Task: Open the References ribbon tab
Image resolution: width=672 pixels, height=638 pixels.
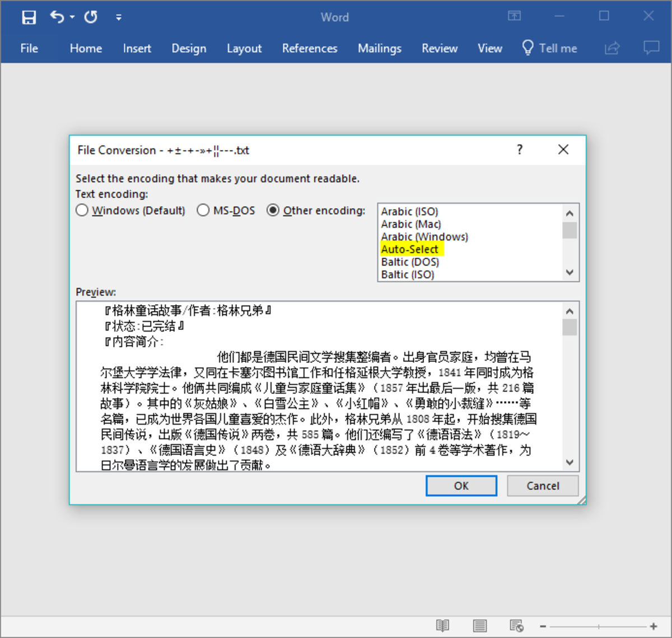Action: click(309, 49)
